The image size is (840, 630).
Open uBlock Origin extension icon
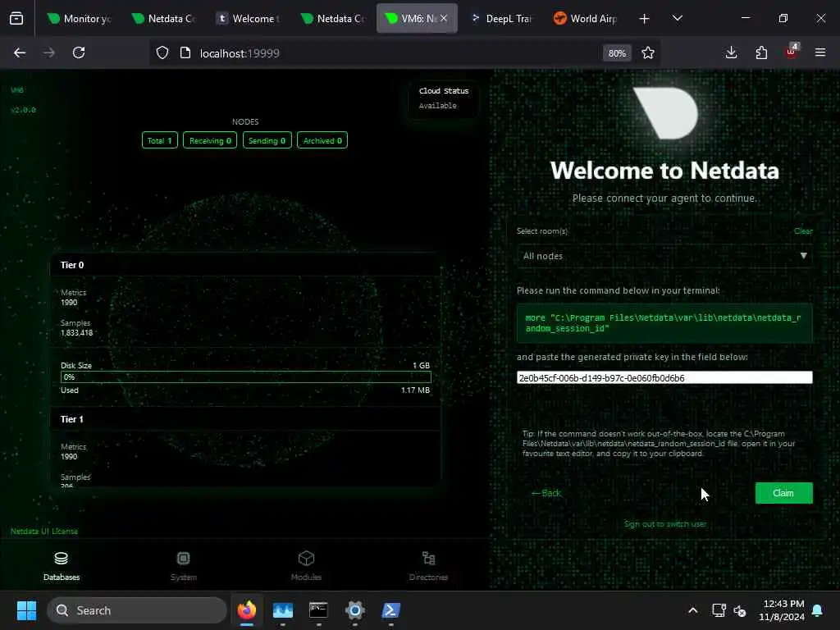pos(792,52)
